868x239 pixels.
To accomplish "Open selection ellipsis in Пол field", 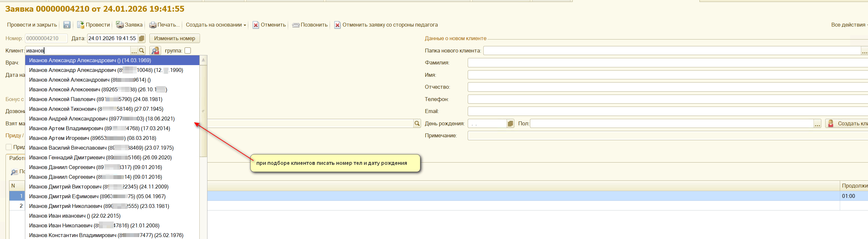I will pyautogui.click(x=817, y=123).
